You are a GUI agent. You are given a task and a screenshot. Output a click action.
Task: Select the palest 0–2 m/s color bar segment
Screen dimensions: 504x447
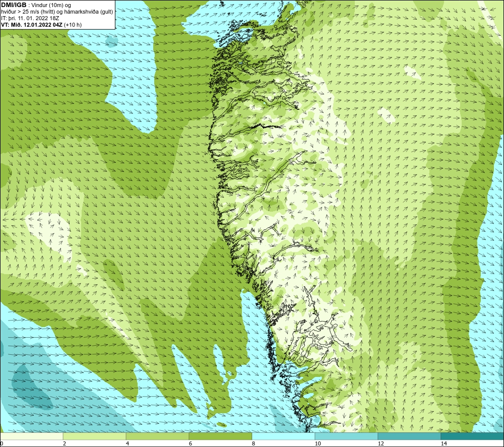point(31,436)
